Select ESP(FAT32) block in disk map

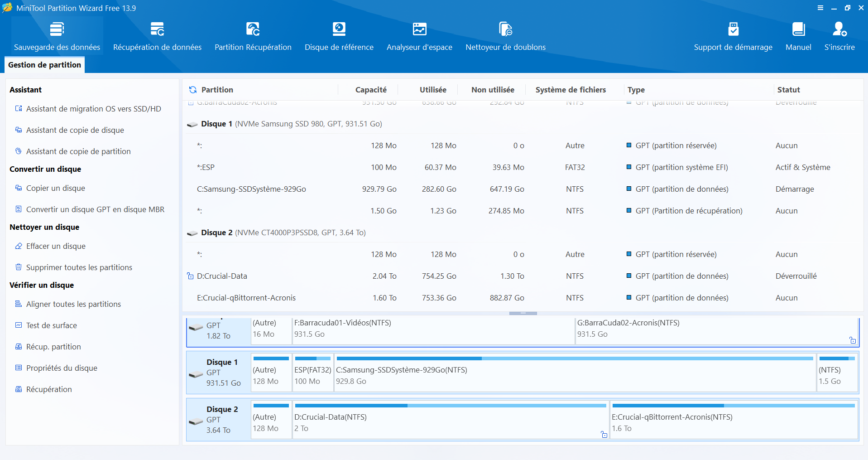(313, 373)
